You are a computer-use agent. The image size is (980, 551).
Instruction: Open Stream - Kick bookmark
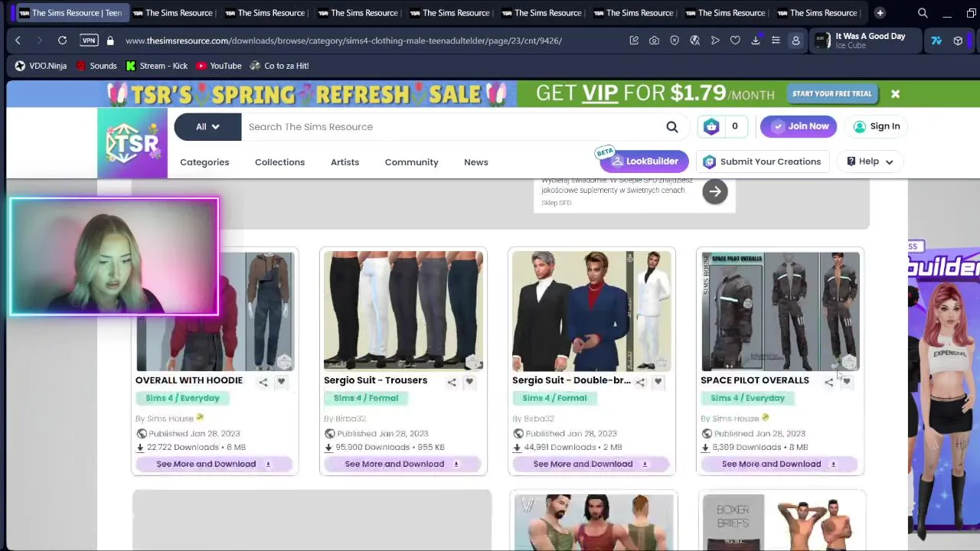point(156,66)
